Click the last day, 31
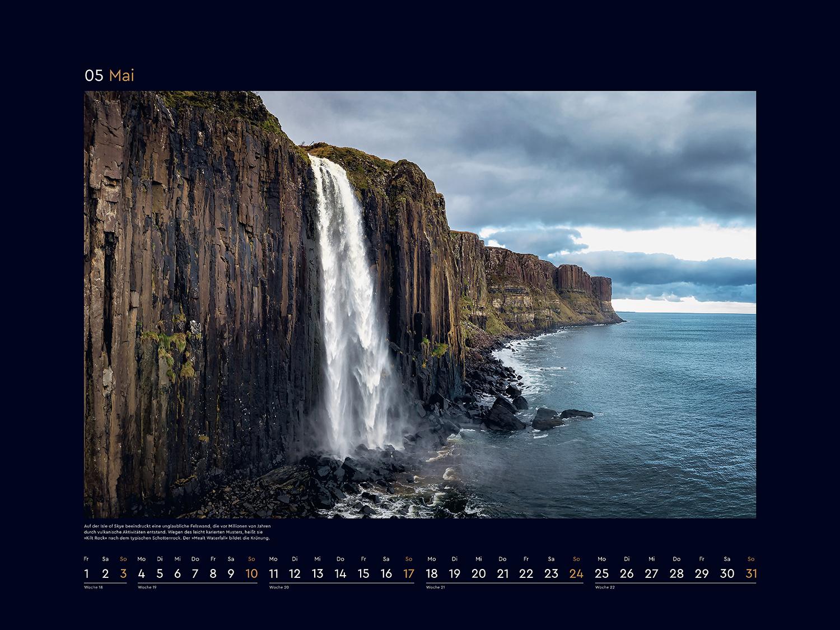The image size is (840, 630). 750,573
